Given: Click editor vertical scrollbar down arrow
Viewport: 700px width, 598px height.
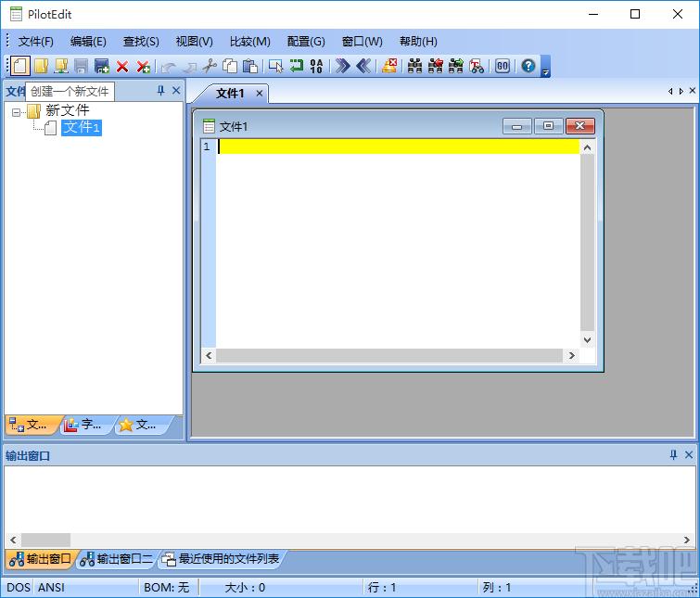Looking at the screenshot, I should pyautogui.click(x=588, y=340).
